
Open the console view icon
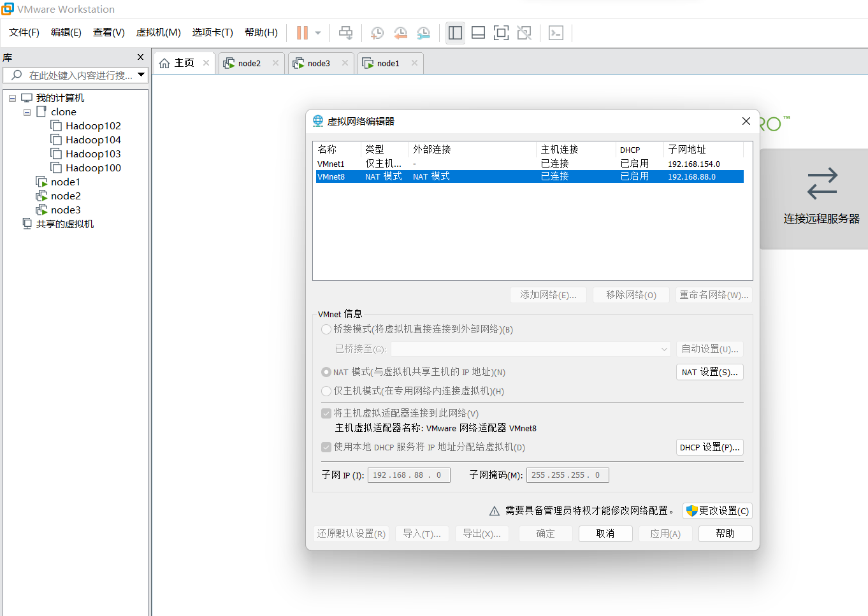556,32
